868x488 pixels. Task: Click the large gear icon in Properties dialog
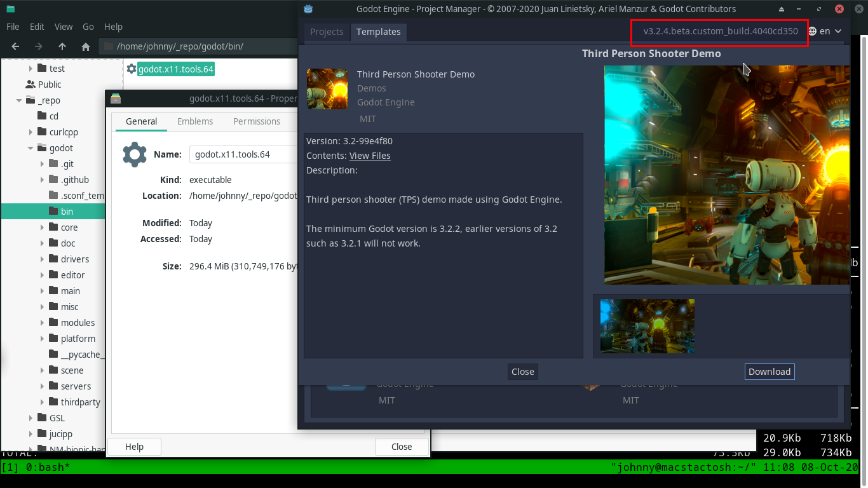coord(135,154)
